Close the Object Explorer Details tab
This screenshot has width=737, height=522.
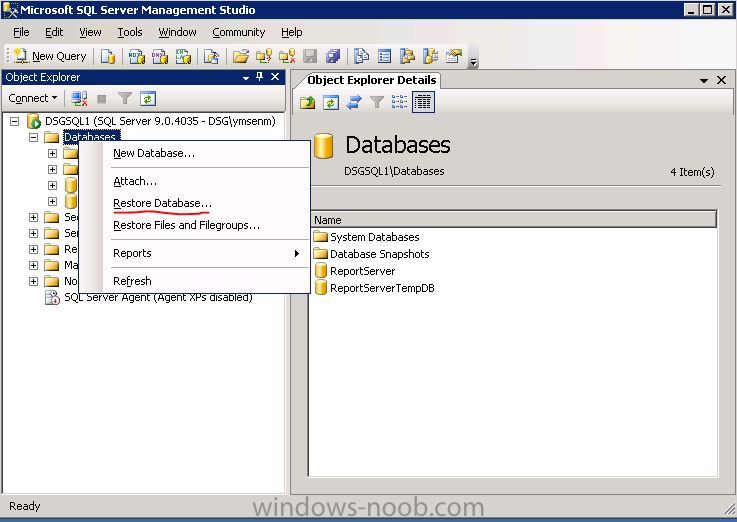click(x=721, y=80)
